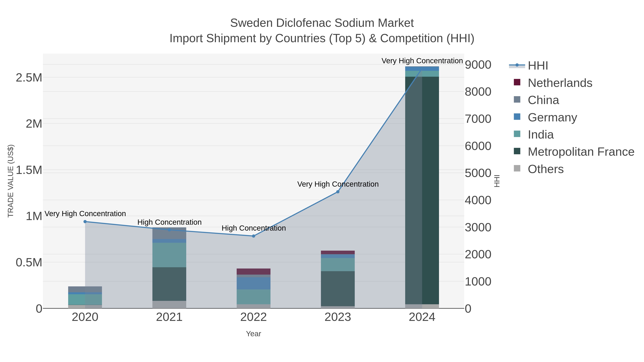Click the 'Very High Concentration' label above 2023
Image resolution: width=644 pixels, height=362 pixels.
(338, 184)
